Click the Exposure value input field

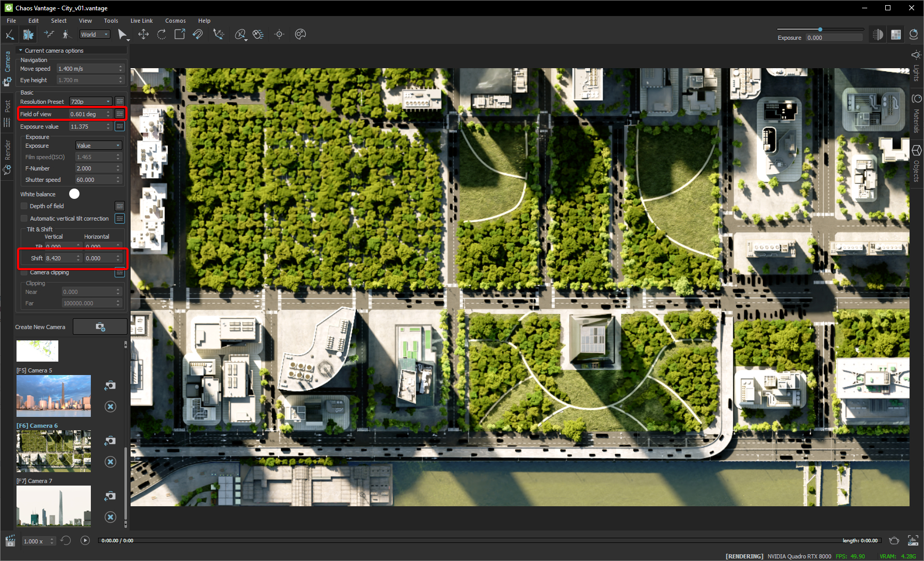pyautogui.click(x=90, y=127)
